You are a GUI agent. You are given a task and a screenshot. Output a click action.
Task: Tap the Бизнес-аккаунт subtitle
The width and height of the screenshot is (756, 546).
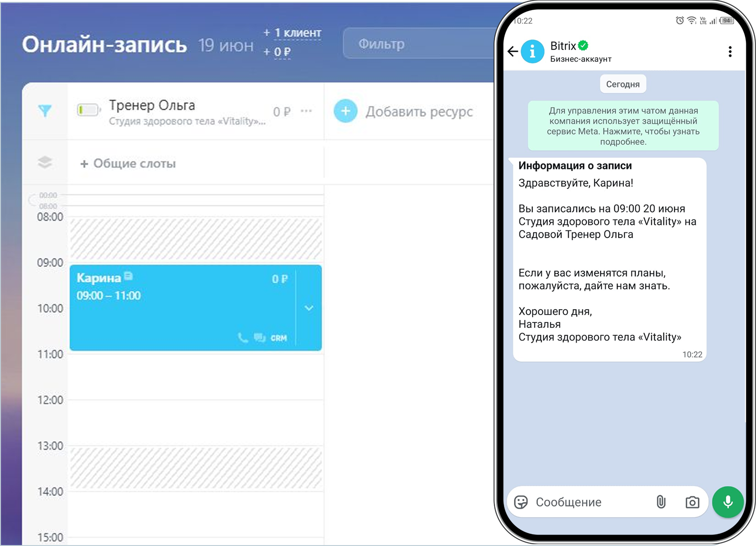click(x=581, y=59)
